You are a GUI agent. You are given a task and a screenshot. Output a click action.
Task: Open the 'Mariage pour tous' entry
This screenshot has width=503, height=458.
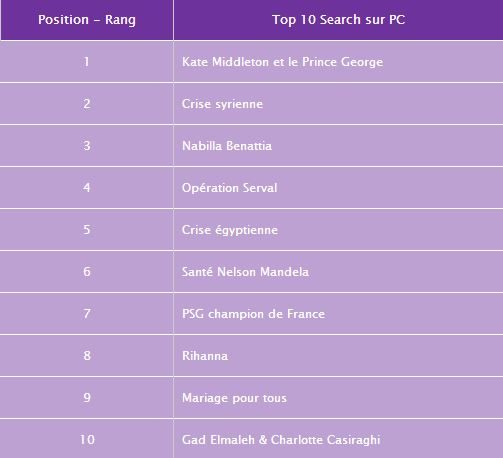tap(234, 398)
